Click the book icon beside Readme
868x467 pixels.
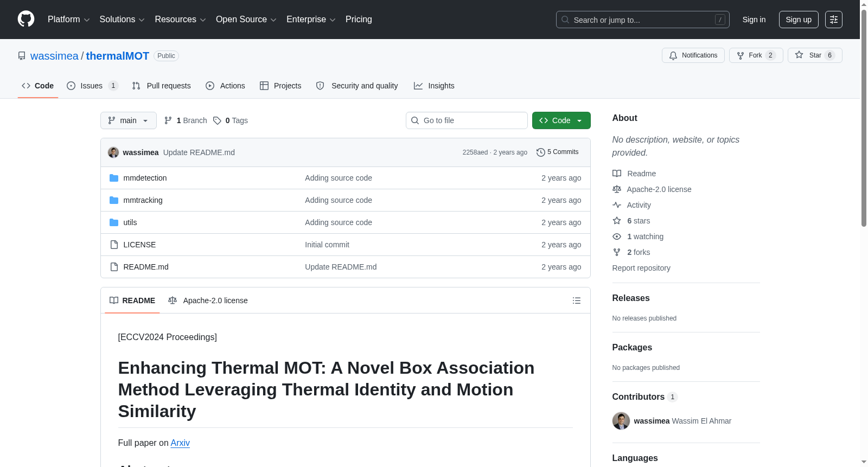click(617, 174)
